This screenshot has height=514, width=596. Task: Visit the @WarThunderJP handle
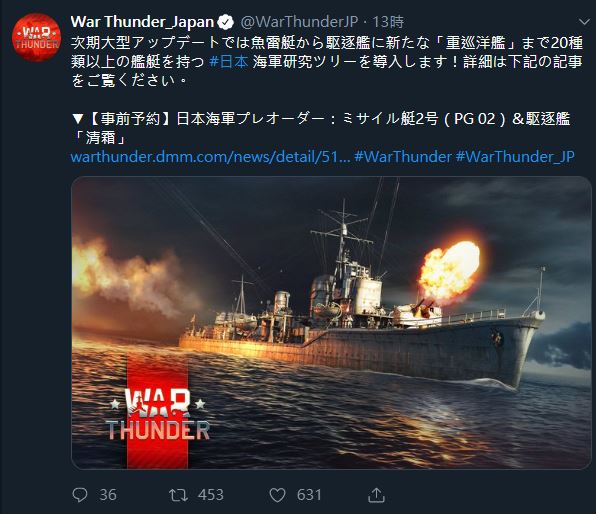click(x=299, y=22)
